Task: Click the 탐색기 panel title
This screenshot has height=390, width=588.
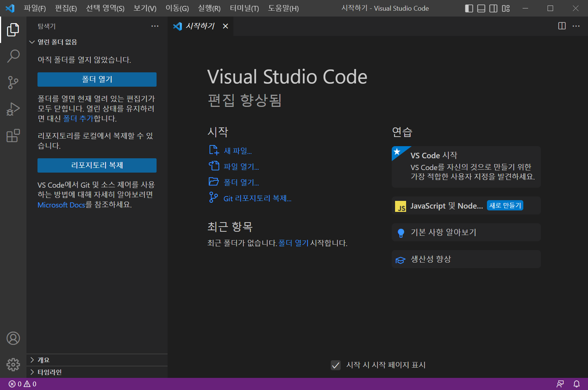Action: click(47, 26)
